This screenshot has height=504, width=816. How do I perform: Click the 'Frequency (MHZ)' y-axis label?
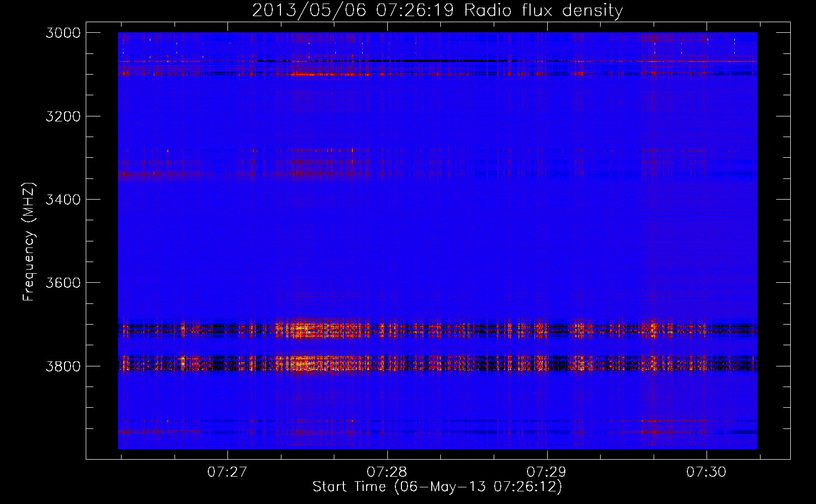point(29,242)
